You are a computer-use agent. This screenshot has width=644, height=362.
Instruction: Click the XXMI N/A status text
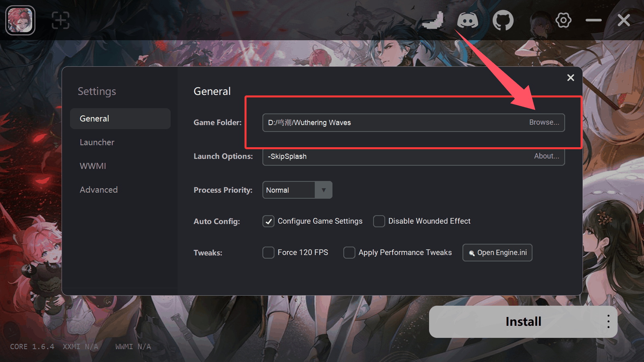[x=80, y=347]
